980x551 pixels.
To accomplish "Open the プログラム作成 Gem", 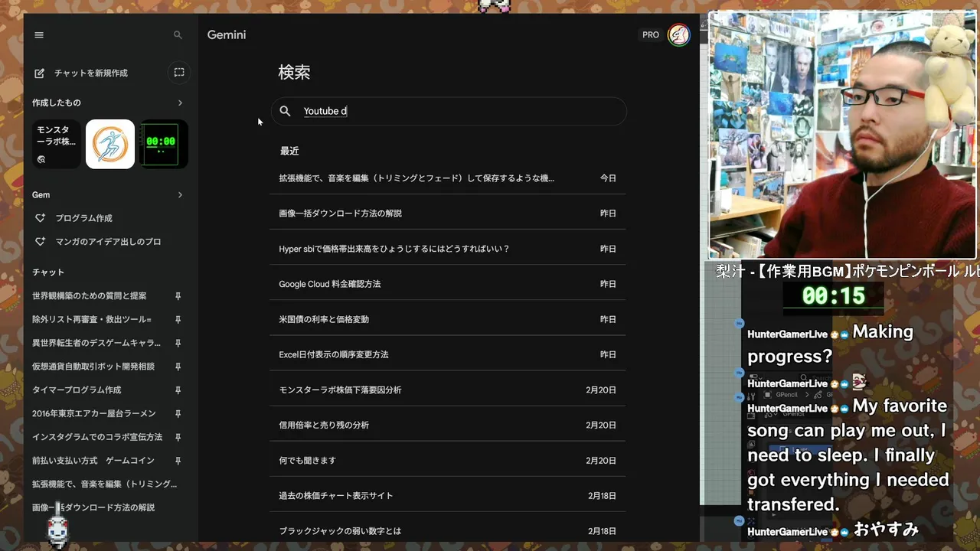I will (x=83, y=218).
